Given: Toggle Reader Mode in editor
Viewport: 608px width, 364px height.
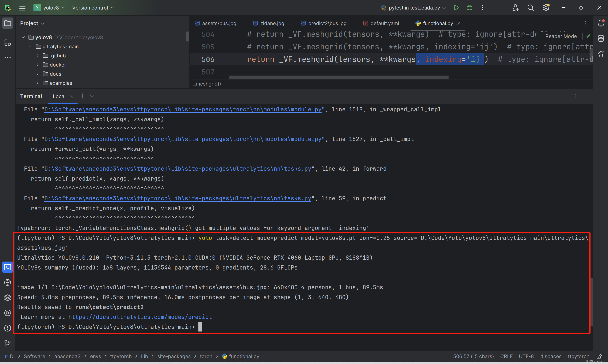Looking at the screenshot, I should tap(561, 36).
